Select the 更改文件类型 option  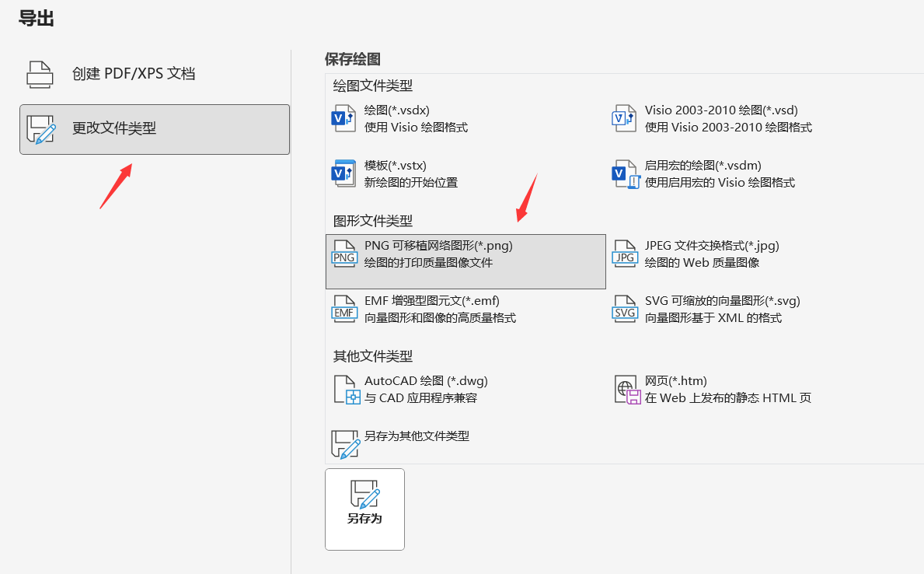[x=155, y=129]
